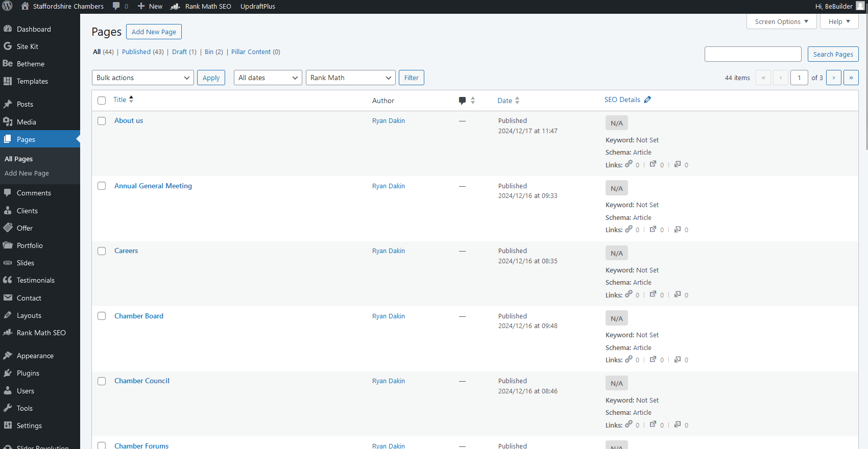Click the Clients sidebar icon
Image resolution: width=868 pixels, height=449 pixels.
8,211
